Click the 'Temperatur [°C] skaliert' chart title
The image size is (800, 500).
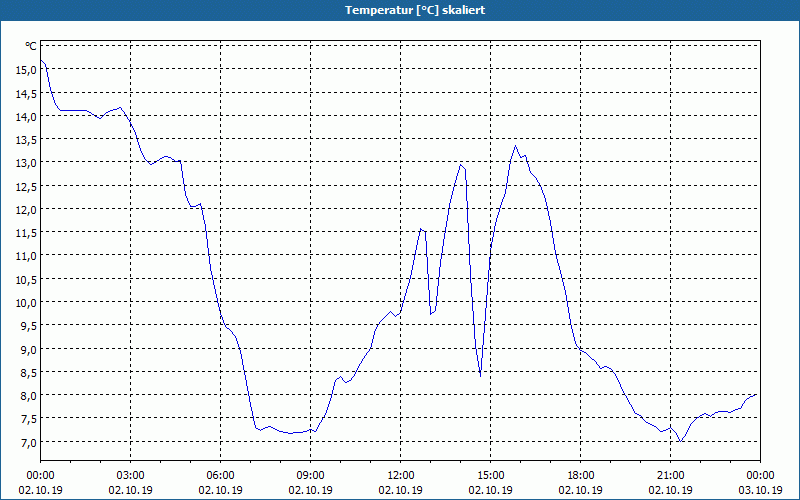pyautogui.click(x=415, y=10)
